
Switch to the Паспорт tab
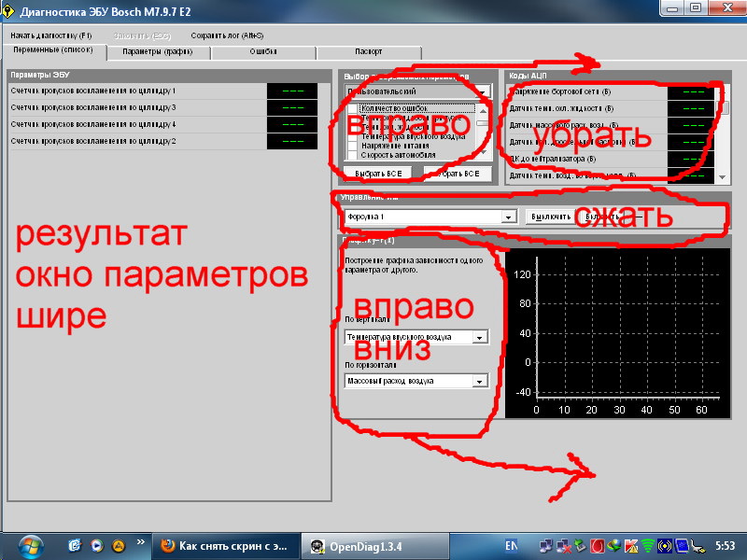[x=368, y=52]
